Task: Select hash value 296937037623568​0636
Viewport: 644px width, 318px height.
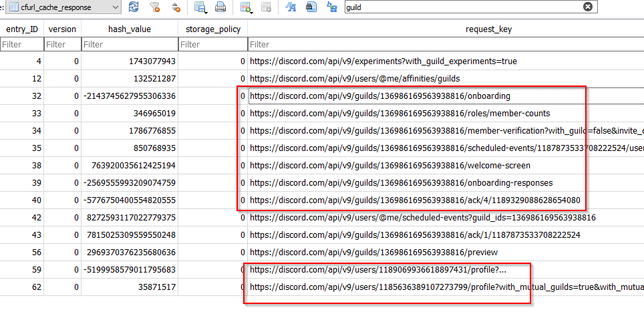Action: [130, 253]
